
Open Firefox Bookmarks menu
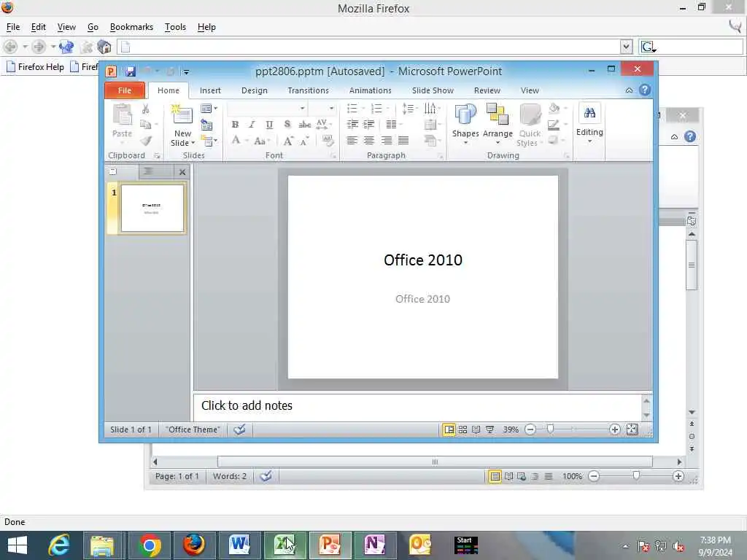tap(131, 27)
